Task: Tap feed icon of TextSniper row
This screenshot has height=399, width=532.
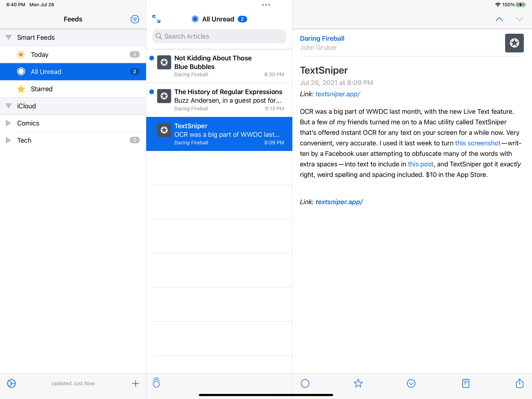Action: (x=164, y=130)
